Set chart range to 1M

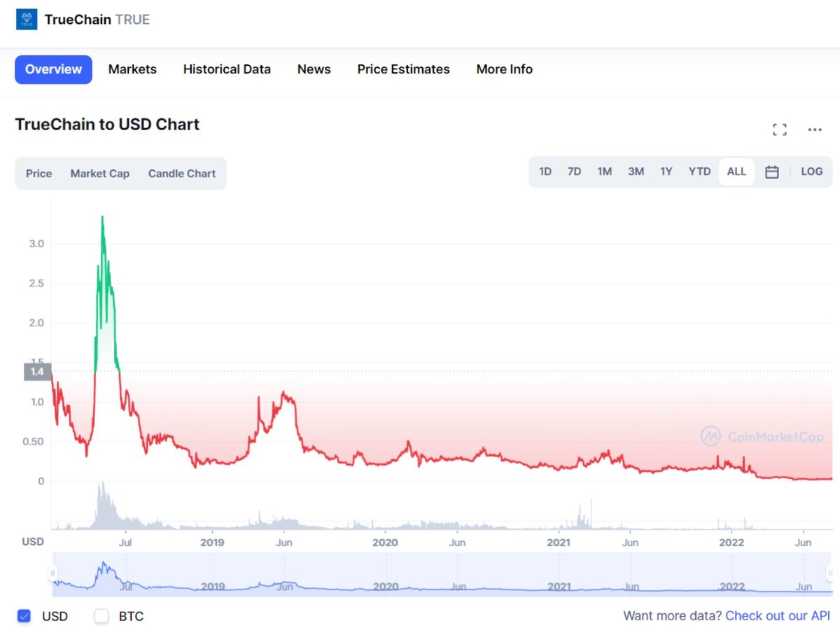coord(605,172)
